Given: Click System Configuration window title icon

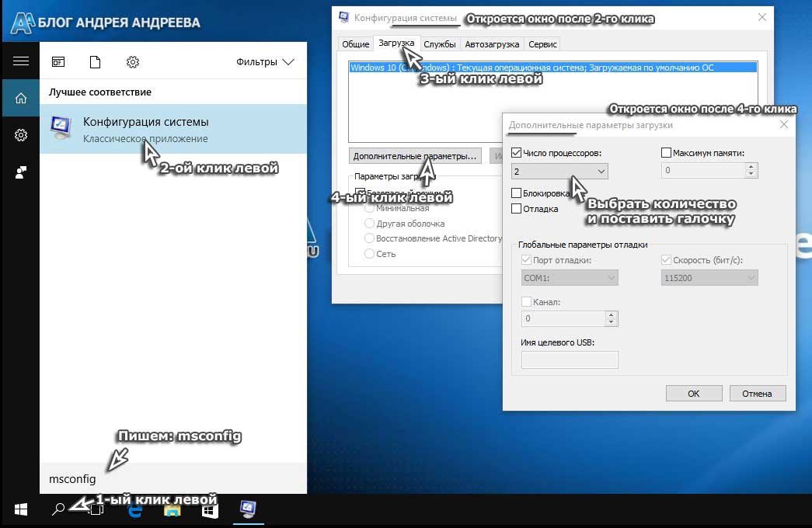Looking at the screenshot, I should 343,17.
